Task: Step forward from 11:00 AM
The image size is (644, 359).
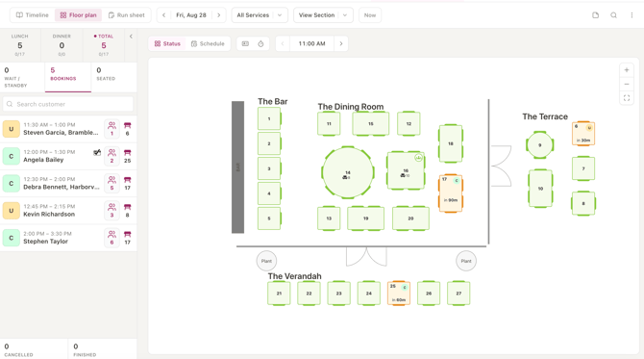Action: pyautogui.click(x=341, y=43)
